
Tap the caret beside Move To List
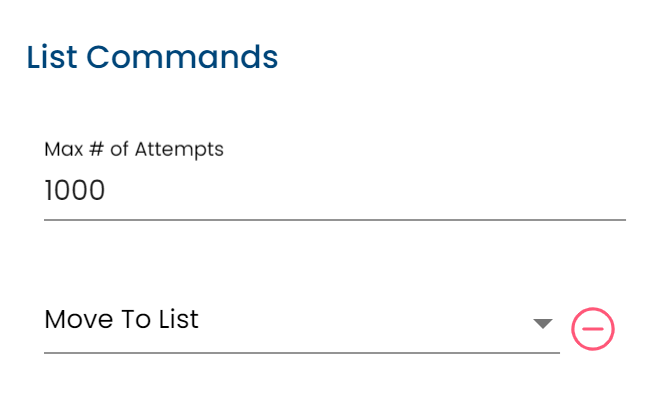543,324
